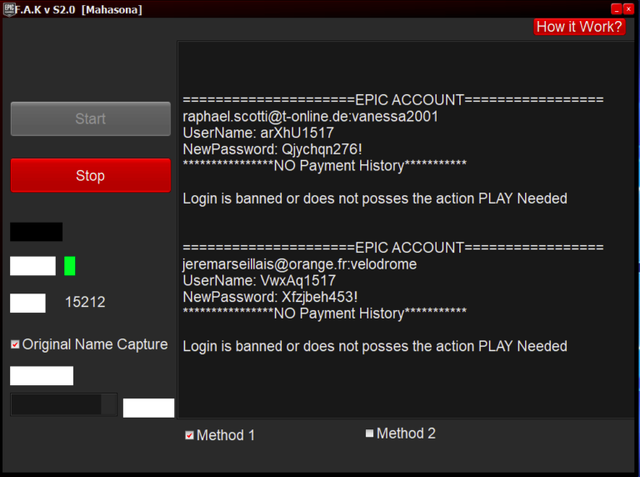Click the green status indicator square

coord(70,266)
